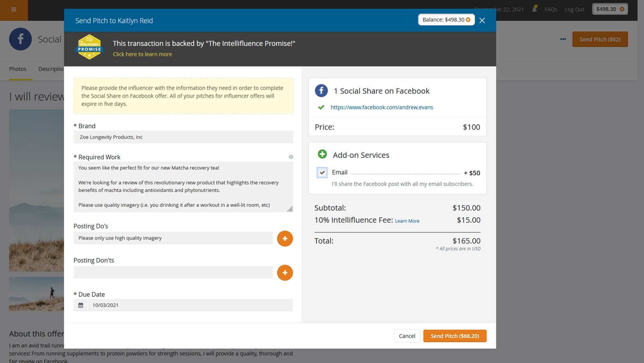Click the Subtotal $150.00 amount
The height and width of the screenshot is (363, 644).
[466, 208]
